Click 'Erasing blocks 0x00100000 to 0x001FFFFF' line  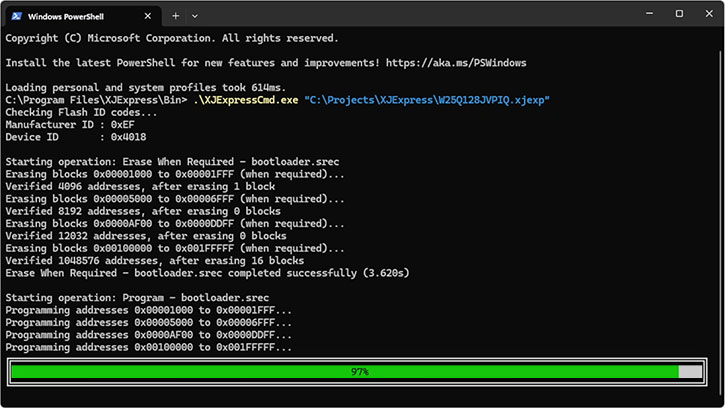pos(175,248)
